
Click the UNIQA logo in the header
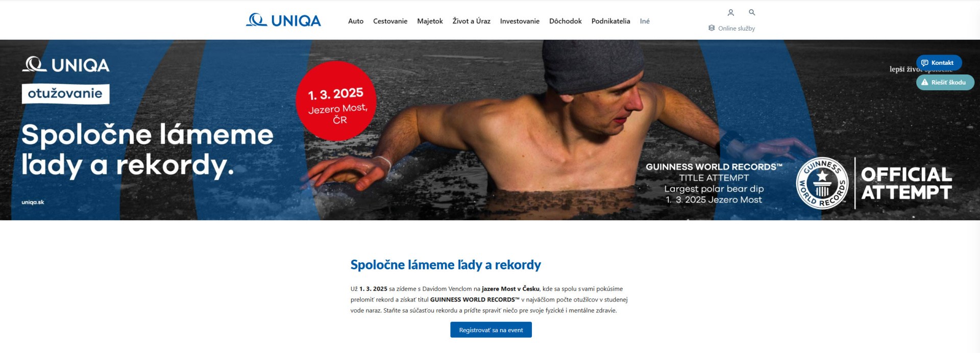click(283, 20)
